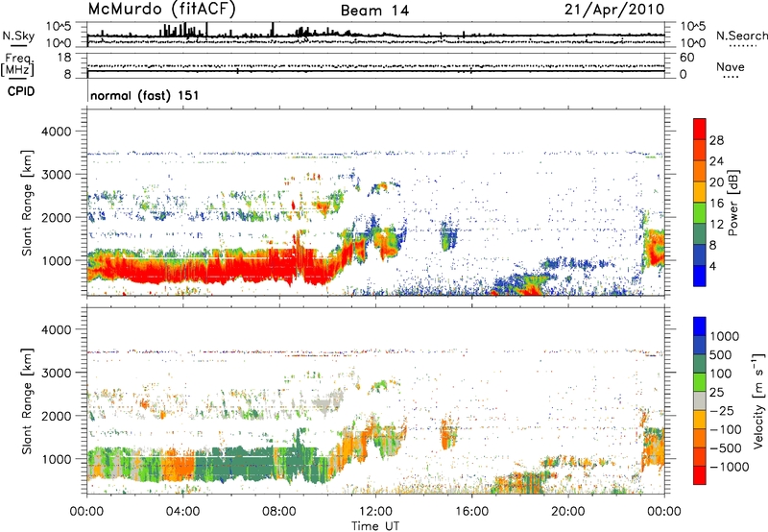Click the "10^5" tick beside the N.Search label
This screenshot has width=768, height=532.
[692, 27]
